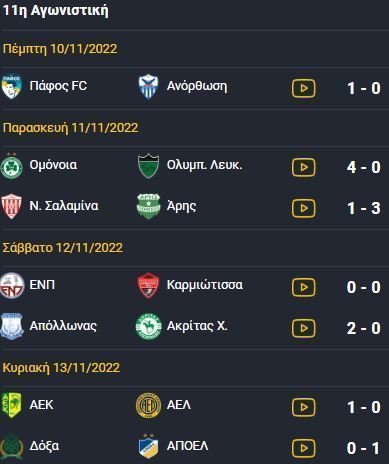389x464 pixels.
Task: Click the Καρμιώτισσα red crest
Action: 148,285
